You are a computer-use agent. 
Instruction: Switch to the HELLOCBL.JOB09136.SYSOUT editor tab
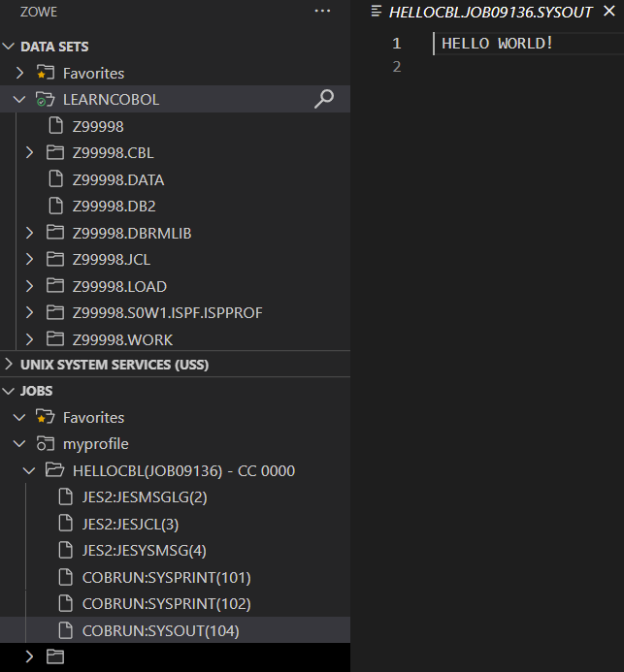pos(489,12)
